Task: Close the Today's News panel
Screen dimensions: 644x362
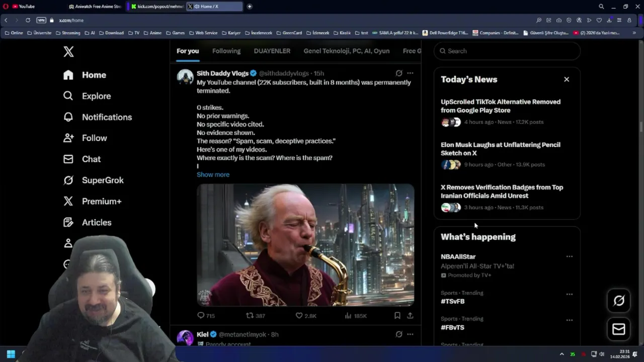Action: (x=567, y=79)
